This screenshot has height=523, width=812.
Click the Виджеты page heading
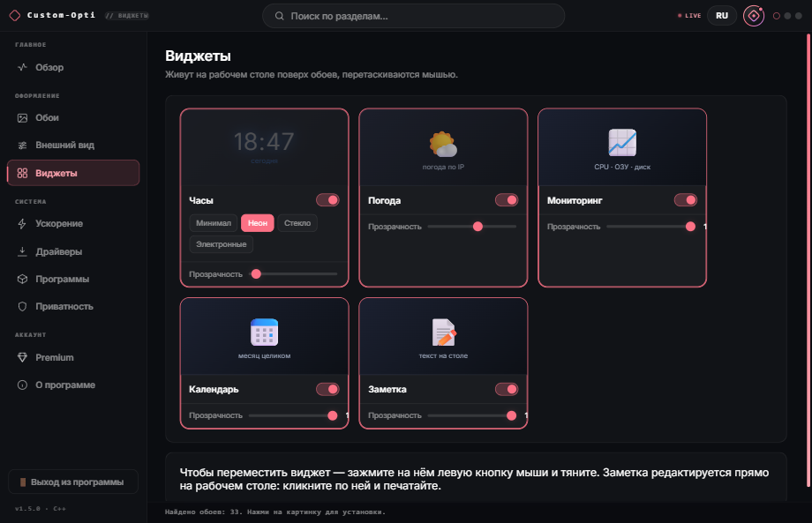[x=198, y=56]
